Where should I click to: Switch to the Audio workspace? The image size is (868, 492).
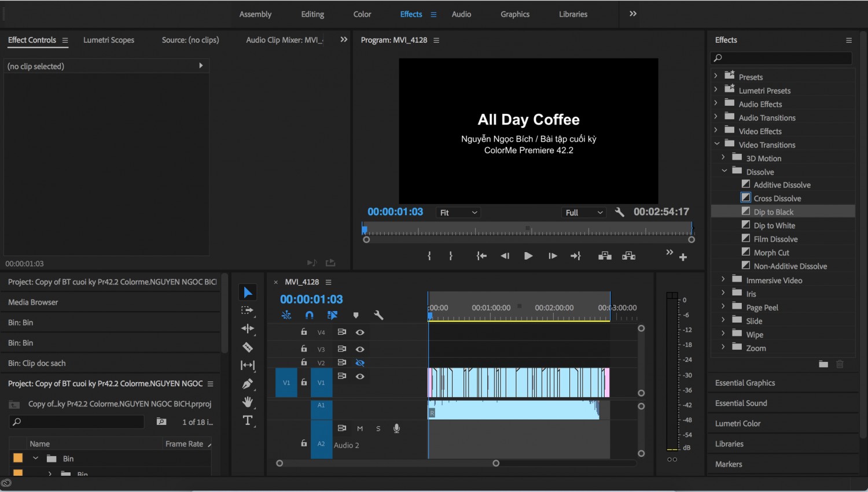coord(461,14)
